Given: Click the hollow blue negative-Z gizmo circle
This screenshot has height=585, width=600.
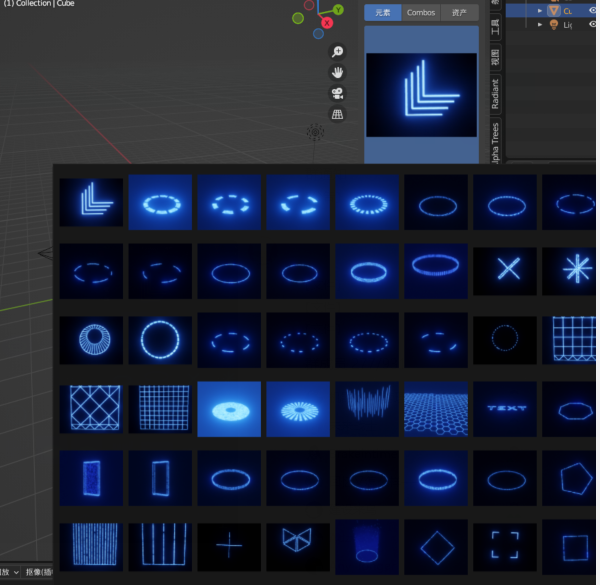Looking at the screenshot, I should 318,34.
